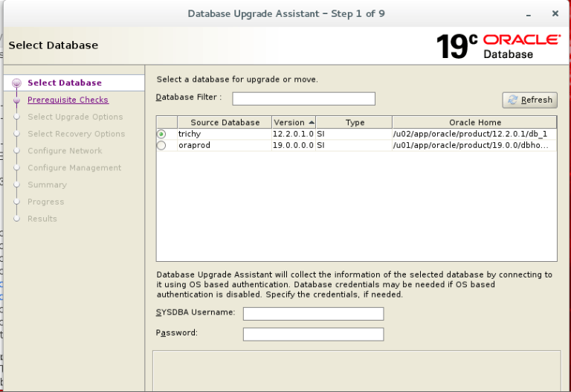Click the SI type cell for trichy
571x392 pixels.
[x=354, y=134]
